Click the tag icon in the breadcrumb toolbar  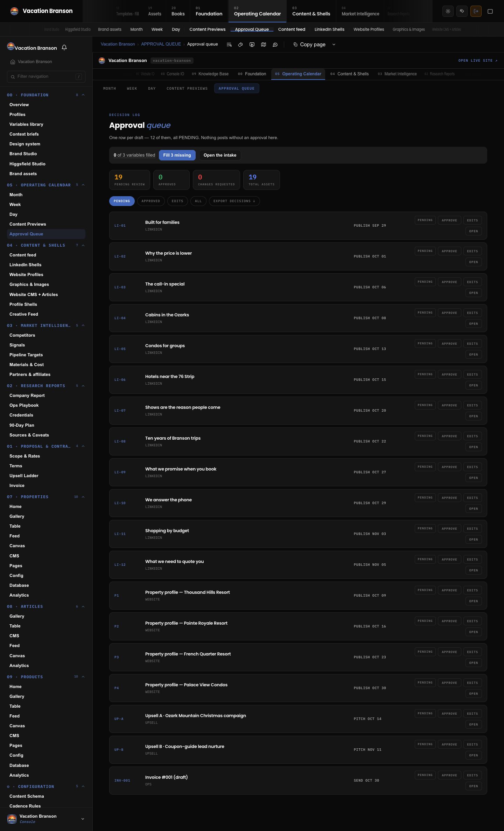point(240,44)
